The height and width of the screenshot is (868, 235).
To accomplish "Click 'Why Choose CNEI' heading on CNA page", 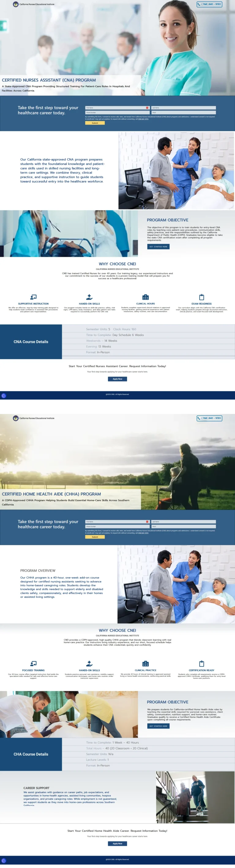I will tap(117, 264).
